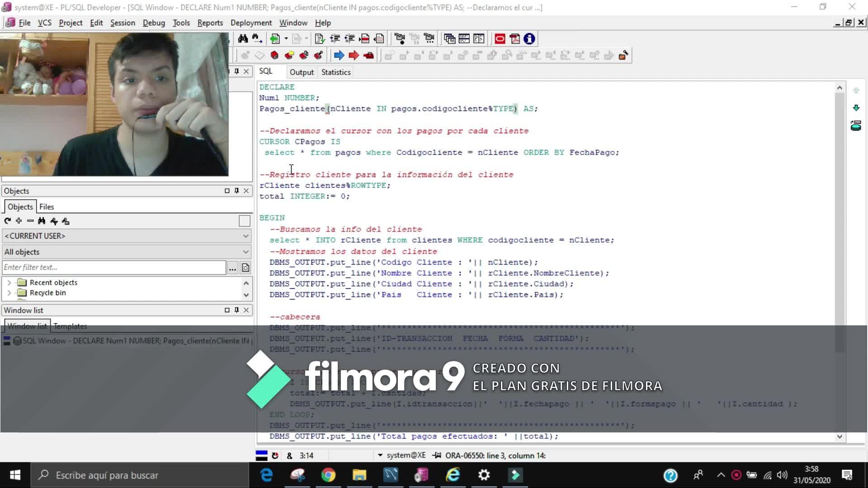
Task: Click the Enter filter text field
Action: click(113, 267)
